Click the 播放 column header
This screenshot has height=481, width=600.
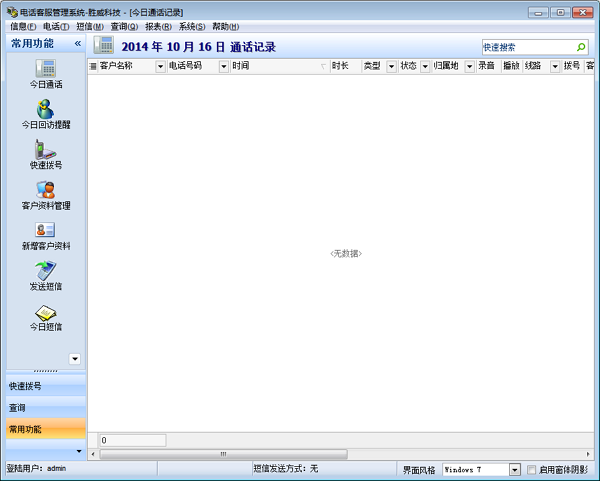tap(512, 66)
